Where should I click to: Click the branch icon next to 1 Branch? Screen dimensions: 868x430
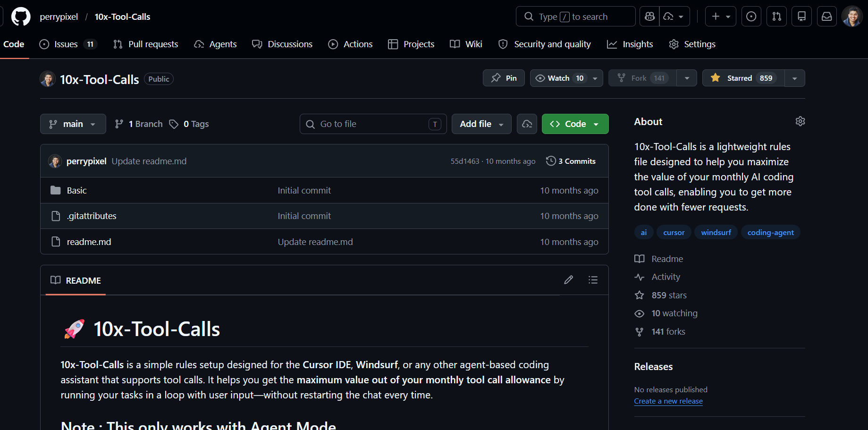[119, 124]
